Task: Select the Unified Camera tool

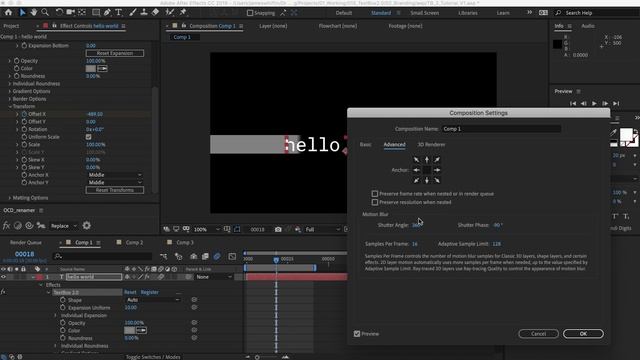Action: pos(71,13)
